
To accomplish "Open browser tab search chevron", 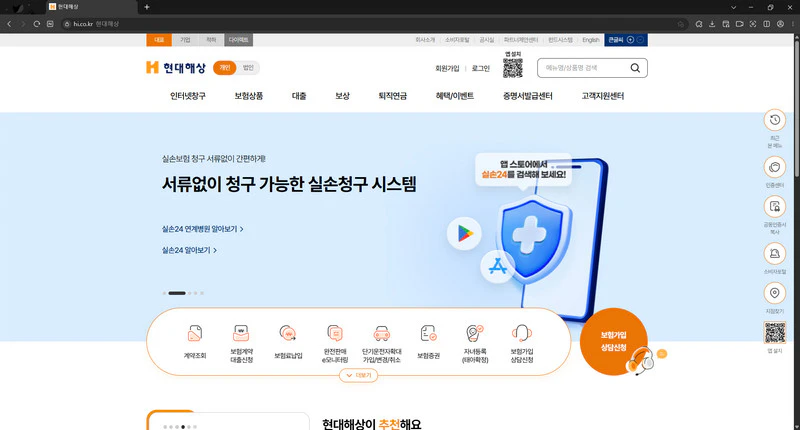I will (x=733, y=7).
